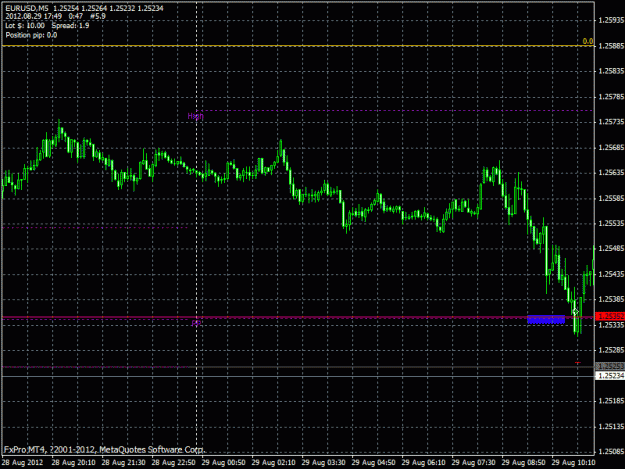Click the '28 Aug 22:50' time label
The height and width of the screenshot is (469, 625).
pyautogui.click(x=173, y=463)
